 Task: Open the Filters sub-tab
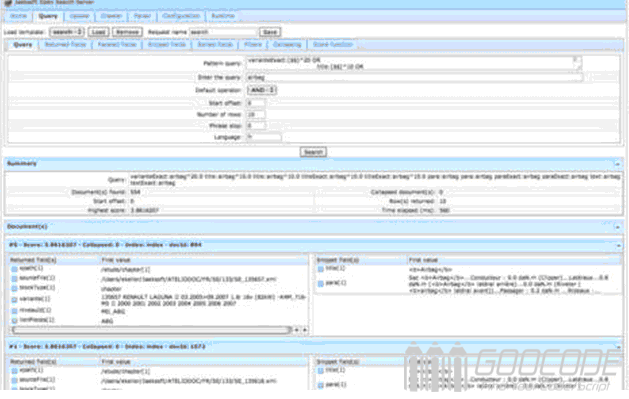(253, 45)
